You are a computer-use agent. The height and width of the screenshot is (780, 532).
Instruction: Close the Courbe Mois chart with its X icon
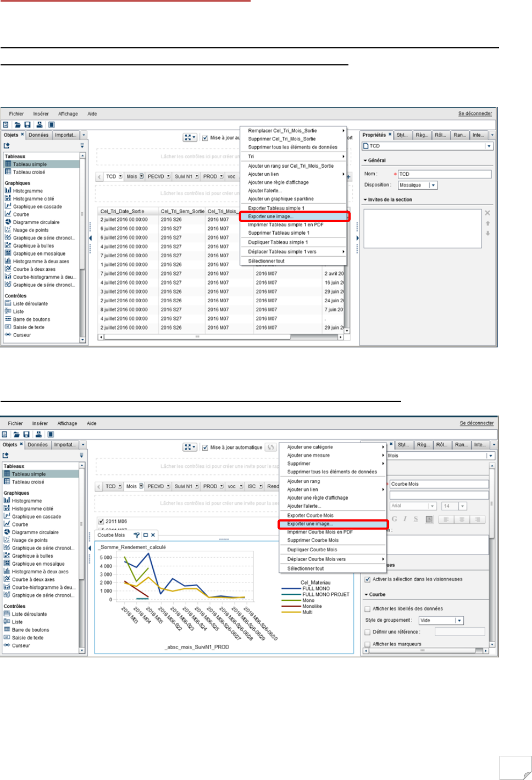[x=153, y=535]
